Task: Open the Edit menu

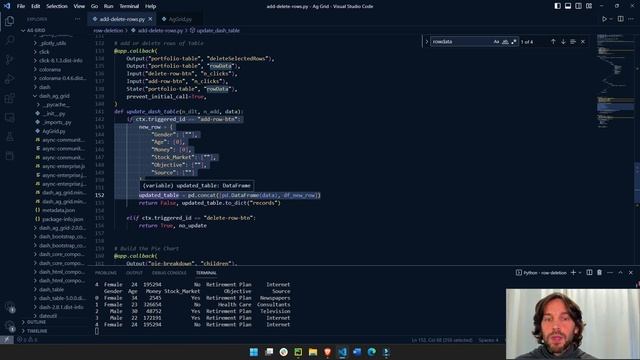Action: click(36, 6)
